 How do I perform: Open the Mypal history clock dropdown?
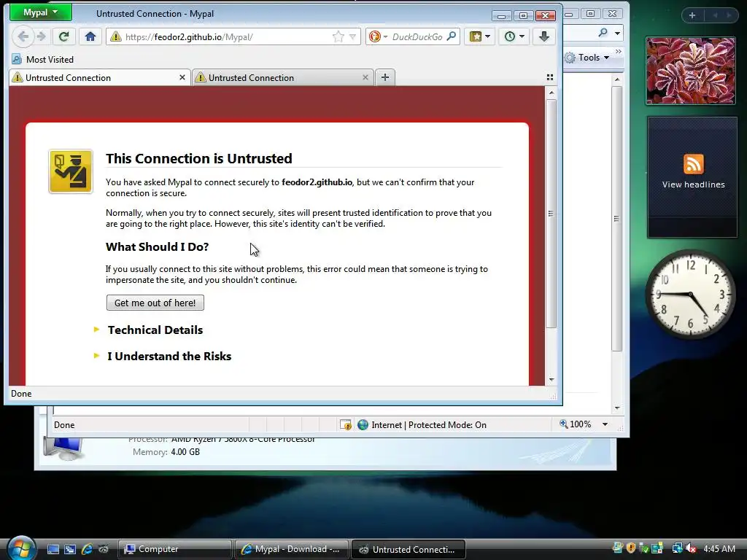[x=514, y=36]
